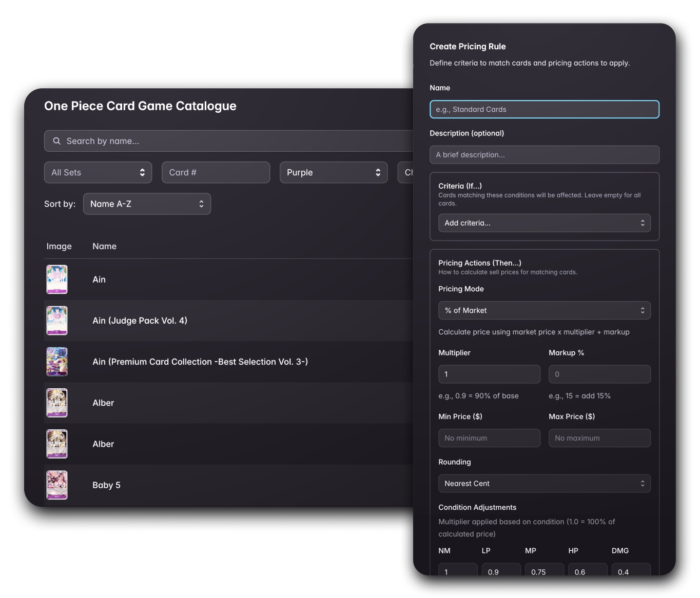The width and height of the screenshot is (700, 598).
Task: Click the Name column header in the catalogue
Action: click(104, 246)
